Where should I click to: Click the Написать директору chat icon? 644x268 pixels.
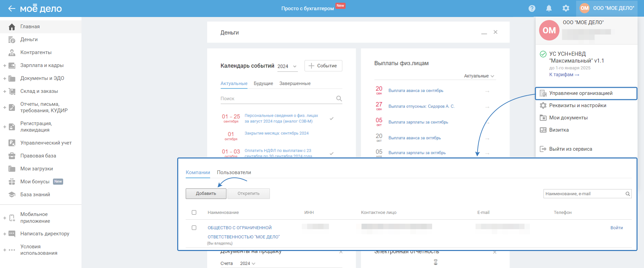click(x=12, y=234)
